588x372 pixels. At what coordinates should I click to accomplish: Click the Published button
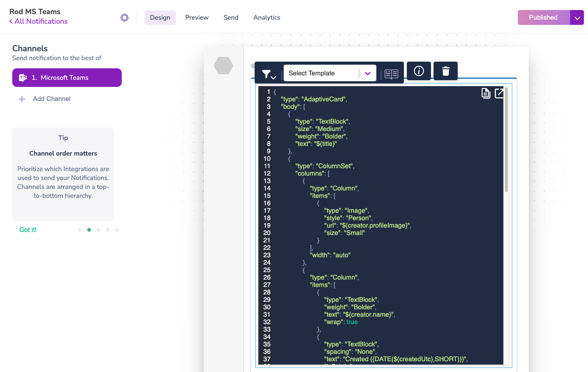(543, 17)
